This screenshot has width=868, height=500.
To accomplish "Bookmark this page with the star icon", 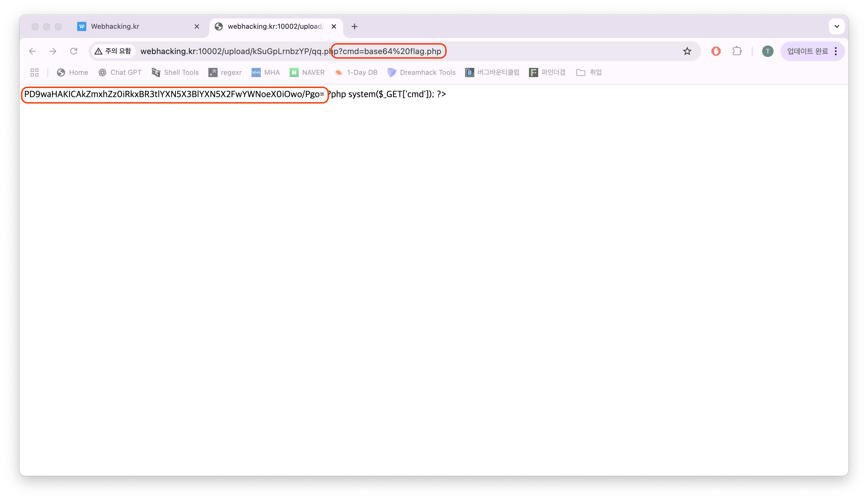I will coord(687,51).
